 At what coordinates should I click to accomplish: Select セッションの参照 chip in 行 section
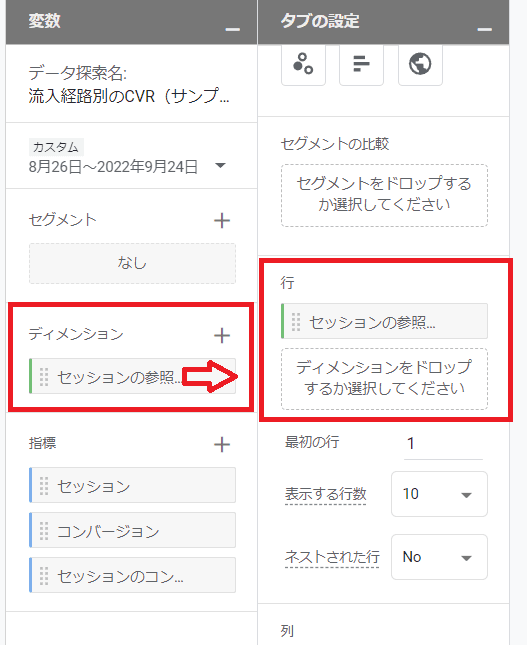point(384,321)
